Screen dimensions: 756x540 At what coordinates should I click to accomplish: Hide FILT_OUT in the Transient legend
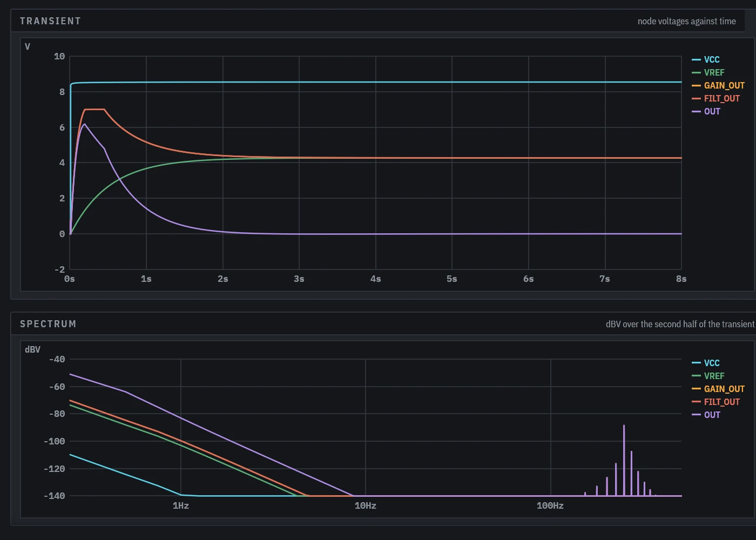point(716,98)
